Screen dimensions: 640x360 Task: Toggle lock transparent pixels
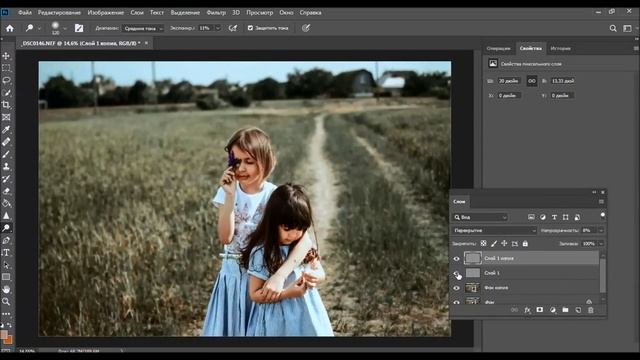pyautogui.click(x=483, y=244)
